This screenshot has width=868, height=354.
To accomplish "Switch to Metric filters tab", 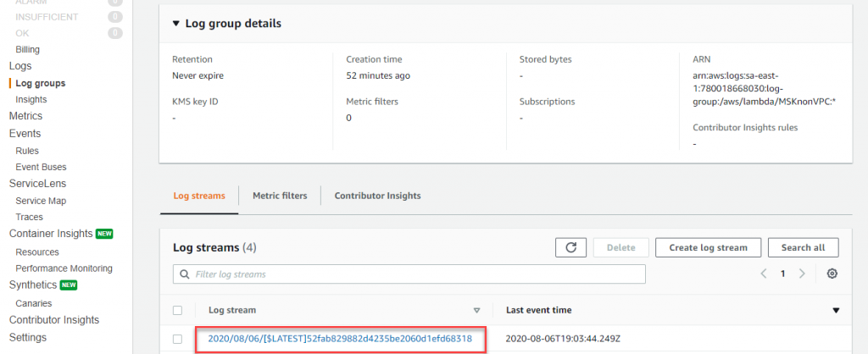I will (x=280, y=196).
